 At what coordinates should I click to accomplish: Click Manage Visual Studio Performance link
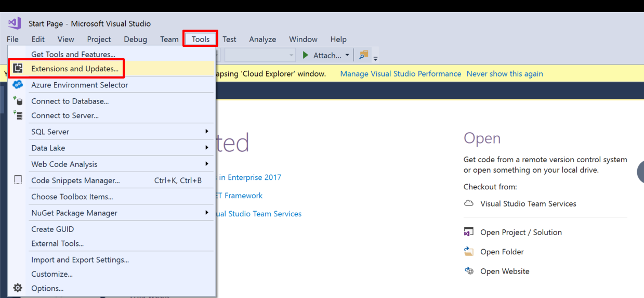pyautogui.click(x=400, y=74)
